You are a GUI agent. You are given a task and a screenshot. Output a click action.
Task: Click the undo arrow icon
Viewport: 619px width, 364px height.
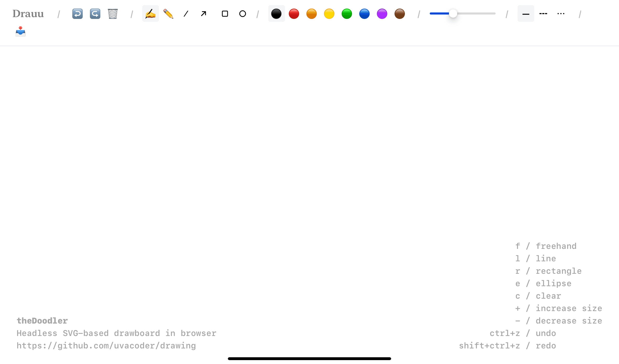click(x=77, y=14)
